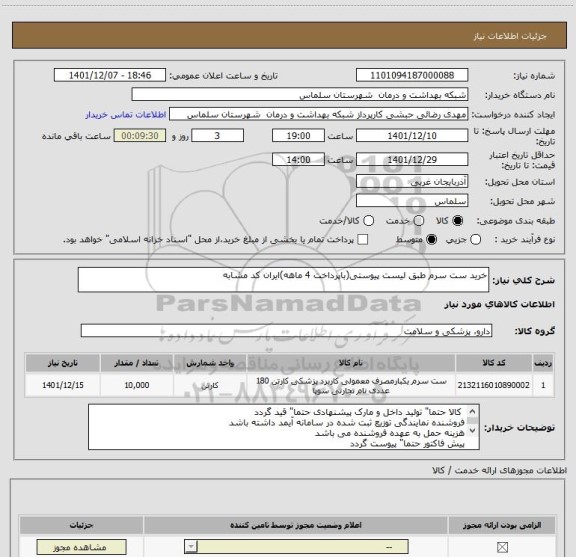This screenshot has height=557, width=576.
Task: Click the response time field 19:00
Action: 298,136
